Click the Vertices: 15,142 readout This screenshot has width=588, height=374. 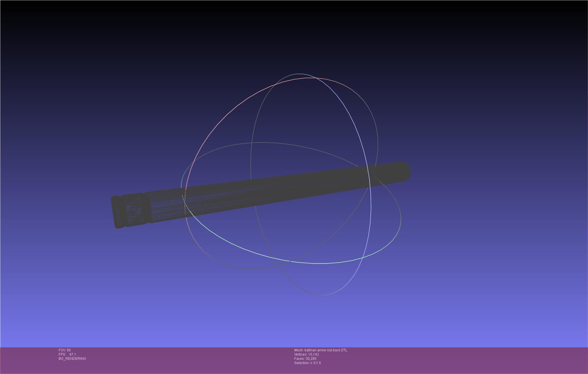(x=306, y=354)
